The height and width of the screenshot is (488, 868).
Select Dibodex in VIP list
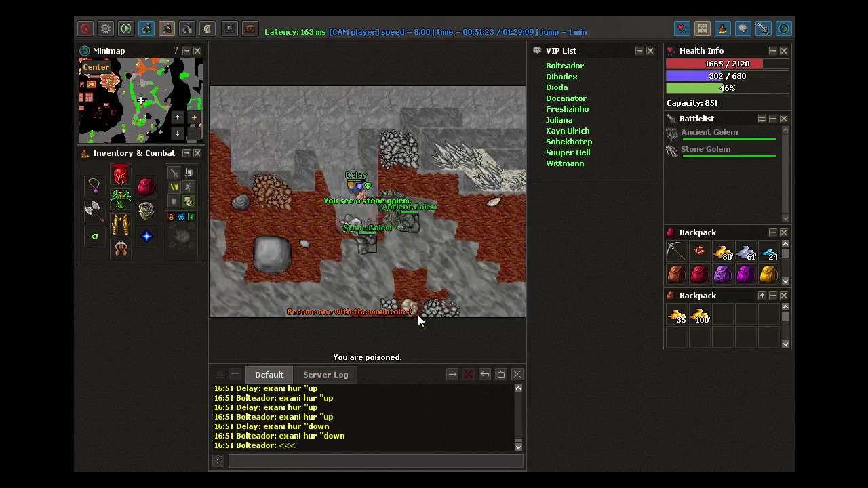point(561,77)
